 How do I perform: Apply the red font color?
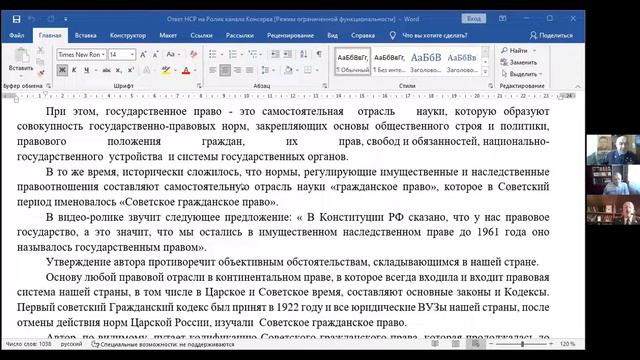pyautogui.click(x=186, y=70)
